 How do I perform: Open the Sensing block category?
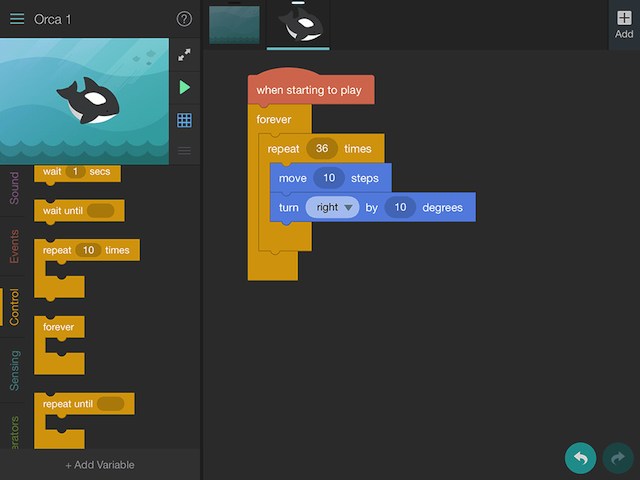tap(14, 371)
